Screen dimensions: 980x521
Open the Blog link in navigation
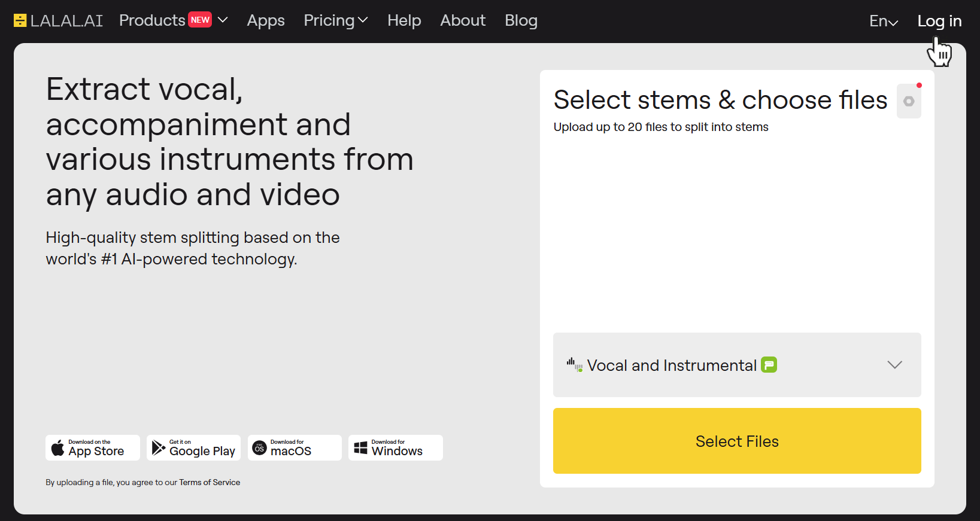(521, 20)
